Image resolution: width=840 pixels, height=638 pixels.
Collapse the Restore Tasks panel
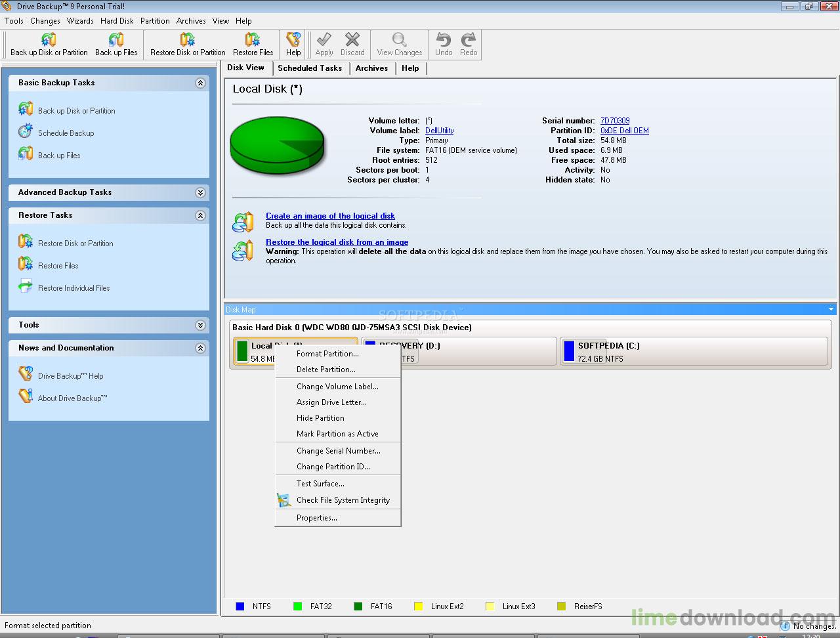point(200,216)
